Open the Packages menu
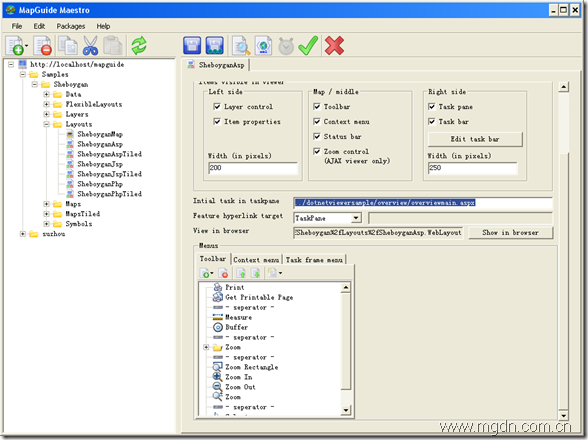Viewport: 588px width, 440px height. coord(70,26)
